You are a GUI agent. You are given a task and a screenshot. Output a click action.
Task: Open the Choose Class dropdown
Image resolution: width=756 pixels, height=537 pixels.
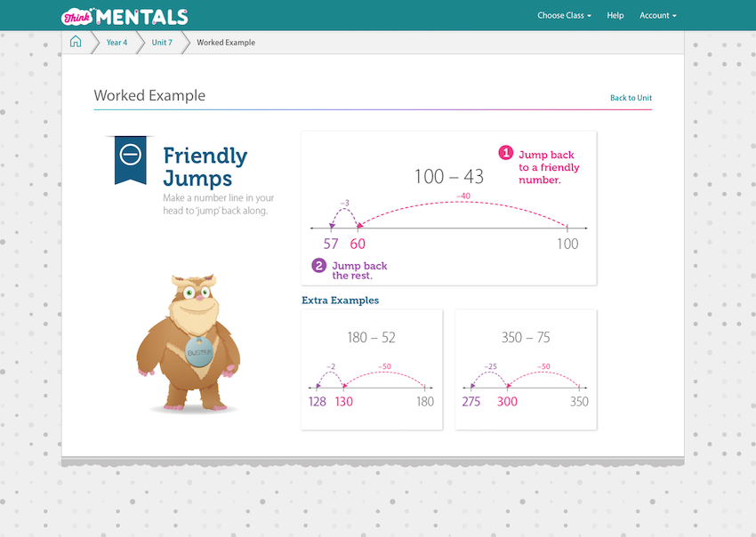[x=564, y=16]
